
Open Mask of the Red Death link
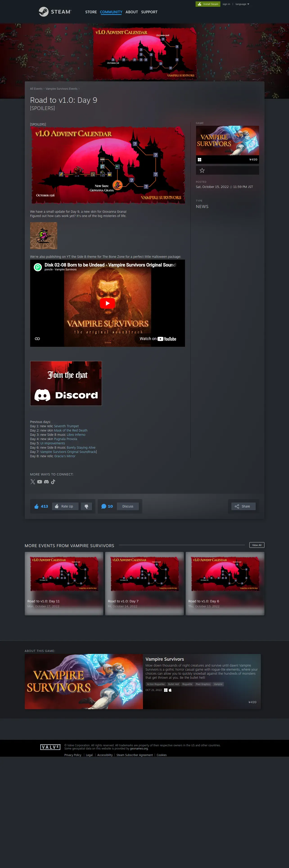[71, 431]
